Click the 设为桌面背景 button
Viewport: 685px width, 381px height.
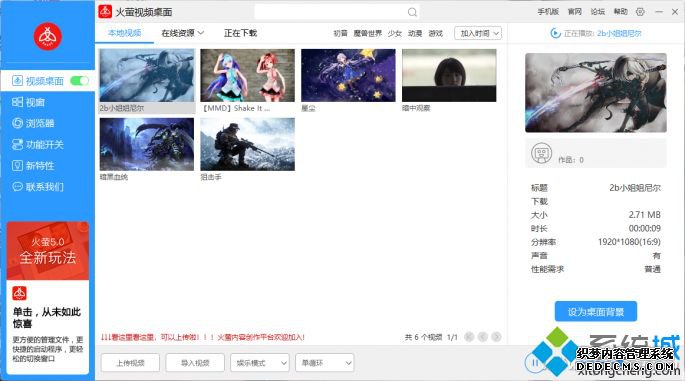coord(595,312)
